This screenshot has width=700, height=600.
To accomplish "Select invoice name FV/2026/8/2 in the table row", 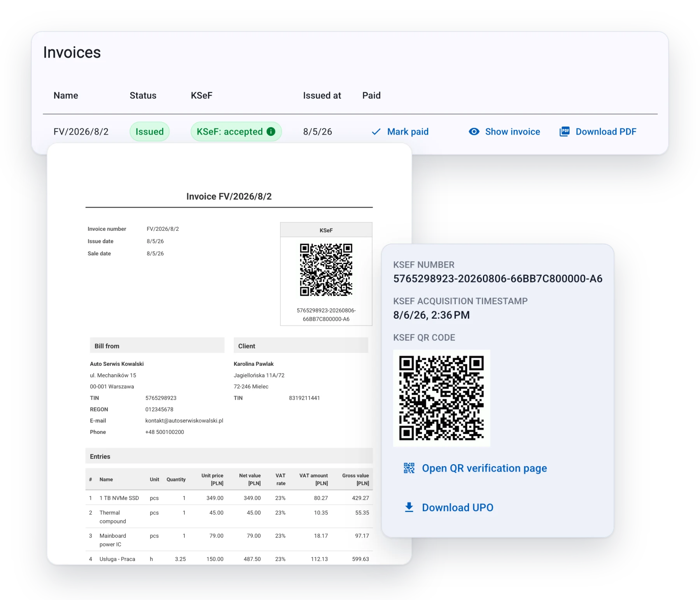I will point(81,132).
